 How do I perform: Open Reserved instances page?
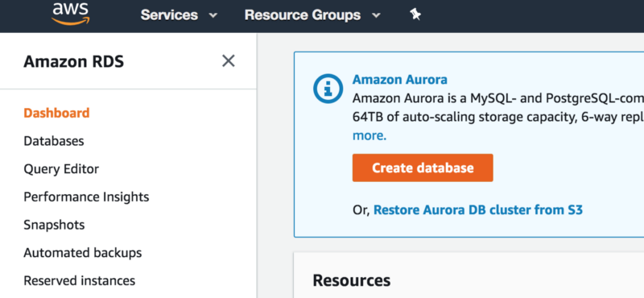point(79,280)
